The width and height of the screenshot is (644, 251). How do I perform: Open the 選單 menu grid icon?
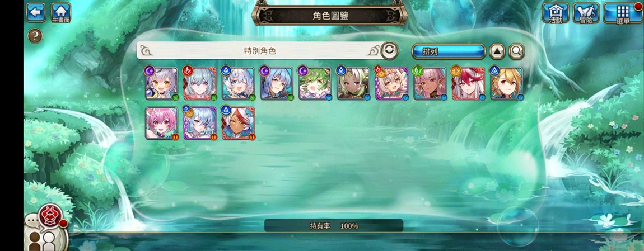pyautogui.click(x=623, y=13)
